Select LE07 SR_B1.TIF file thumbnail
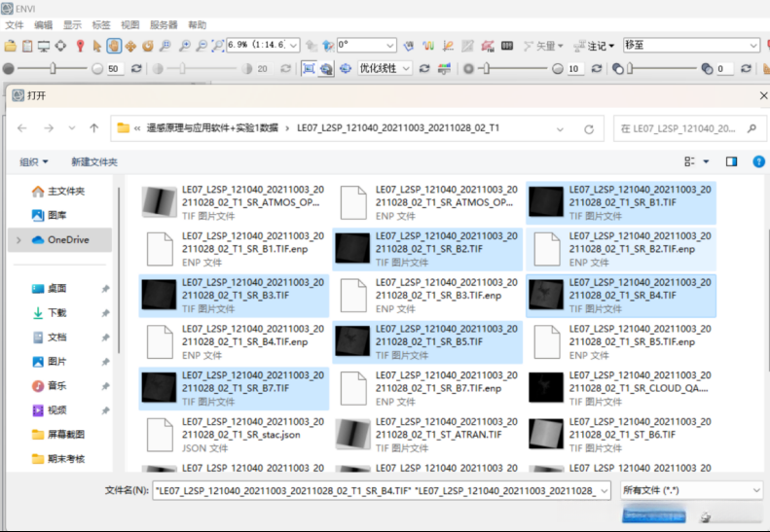 click(x=546, y=202)
